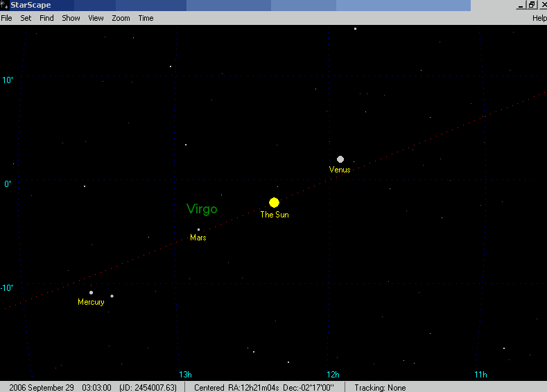Click the 10° declination label
The width and height of the screenshot is (547, 392).
[x=8, y=80]
